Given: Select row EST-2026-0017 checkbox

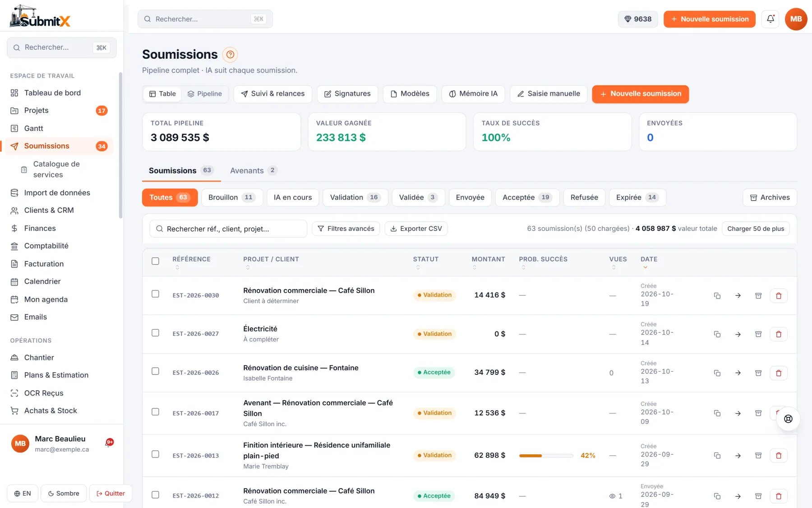Looking at the screenshot, I should pyautogui.click(x=155, y=412).
